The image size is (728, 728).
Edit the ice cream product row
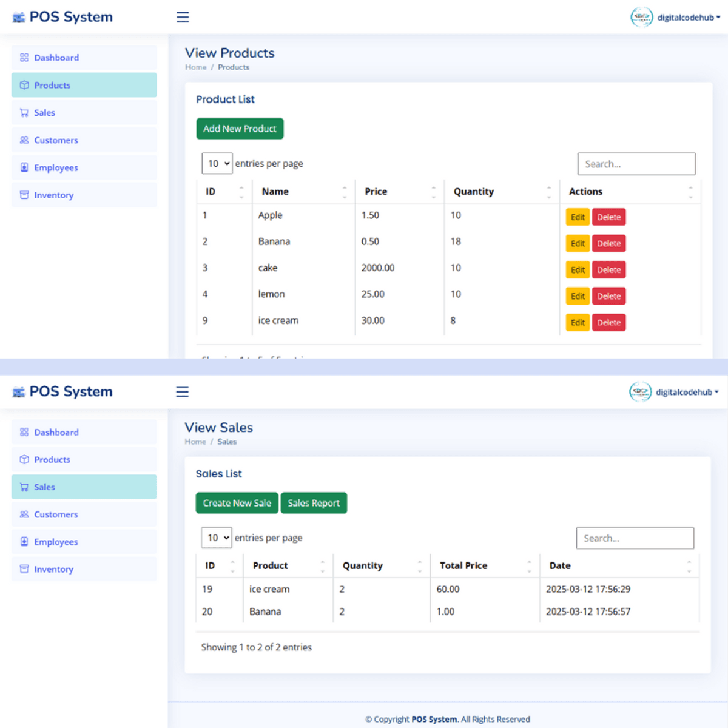point(578,323)
